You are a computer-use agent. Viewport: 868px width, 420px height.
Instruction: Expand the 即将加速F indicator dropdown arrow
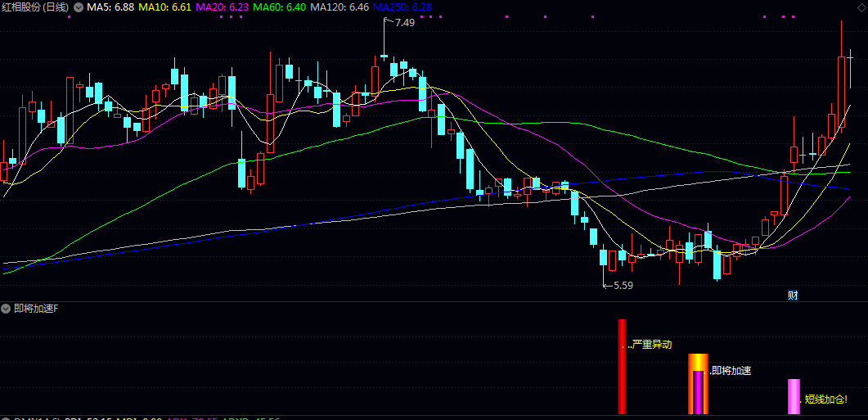tap(7, 309)
